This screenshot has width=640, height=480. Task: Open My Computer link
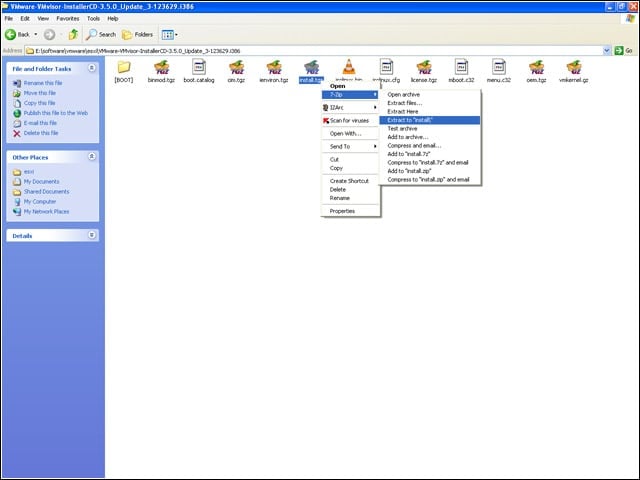click(40, 202)
